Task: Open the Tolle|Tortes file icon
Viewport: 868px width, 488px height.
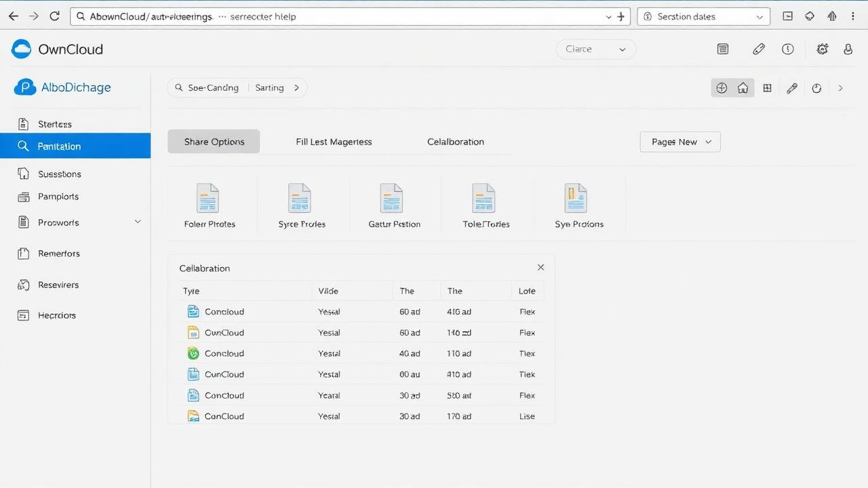Action: (x=484, y=199)
